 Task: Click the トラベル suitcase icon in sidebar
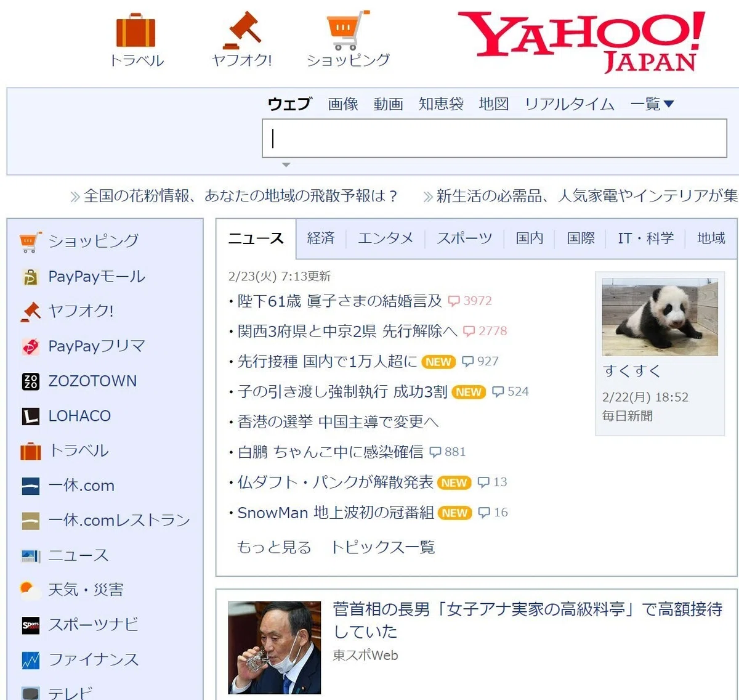coord(30,451)
